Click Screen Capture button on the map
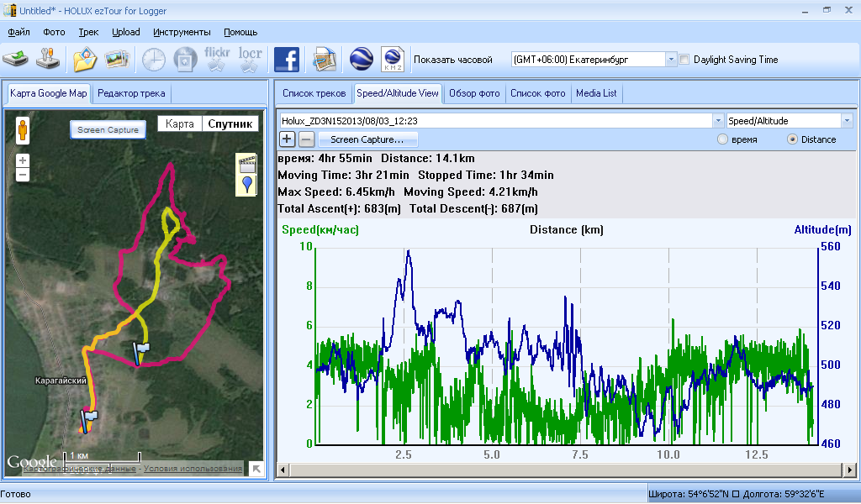Image resolution: width=861 pixels, height=504 pixels. pos(108,130)
